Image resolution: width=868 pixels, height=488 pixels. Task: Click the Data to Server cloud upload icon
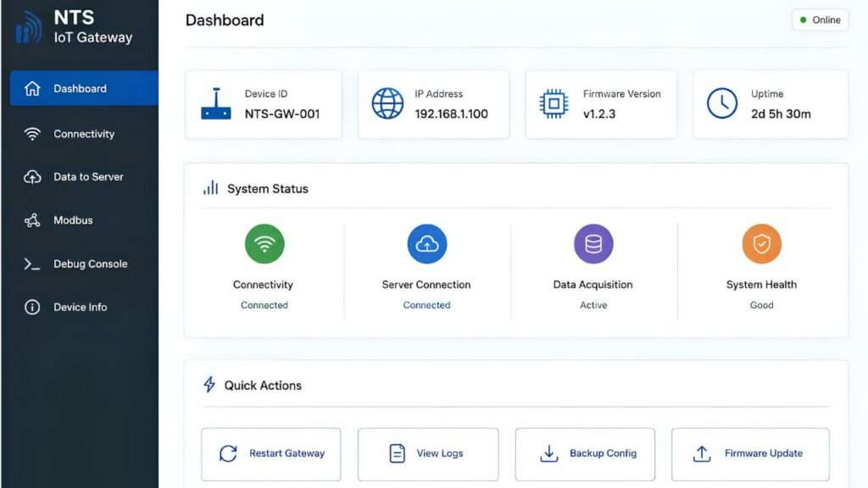tap(32, 177)
